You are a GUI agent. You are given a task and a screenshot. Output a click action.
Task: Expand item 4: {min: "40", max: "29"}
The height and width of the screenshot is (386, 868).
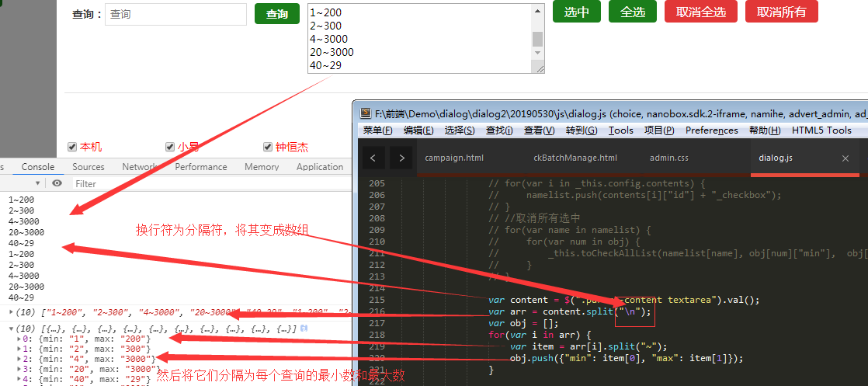[20, 379]
